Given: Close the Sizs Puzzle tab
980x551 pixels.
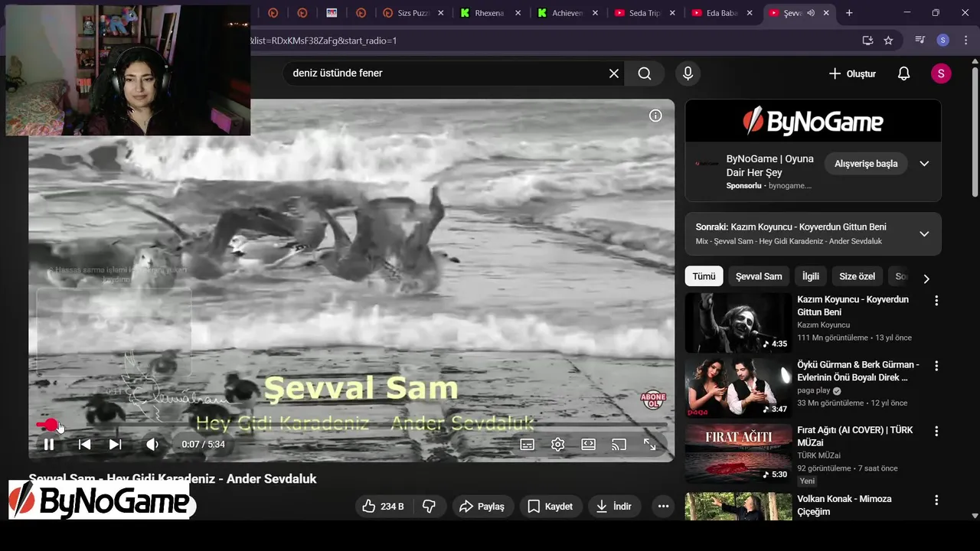Looking at the screenshot, I should (441, 13).
